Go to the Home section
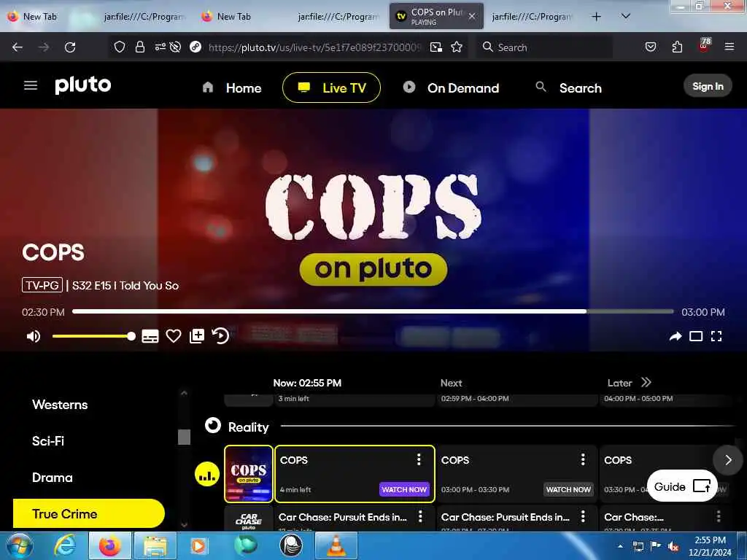747x560 pixels. (x=232, y=87)
